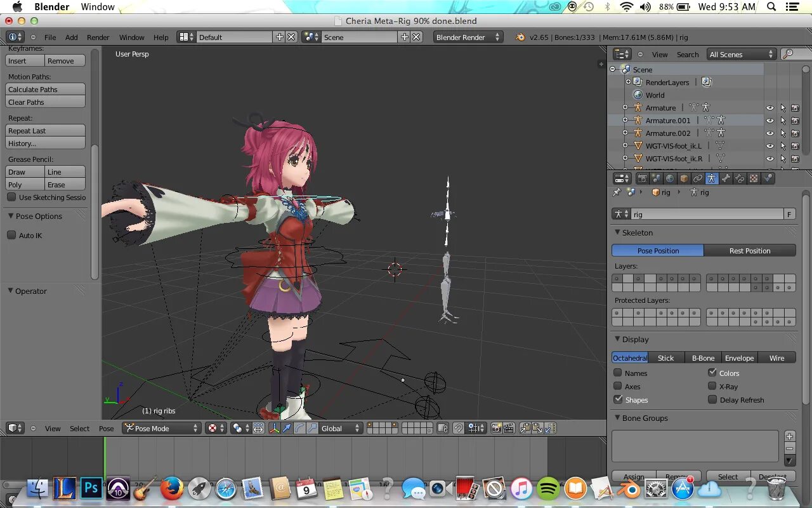Click the copy pose icon in header
Image resolution: width=812 pixels, height=508 pixels.
tap(525, 429)
